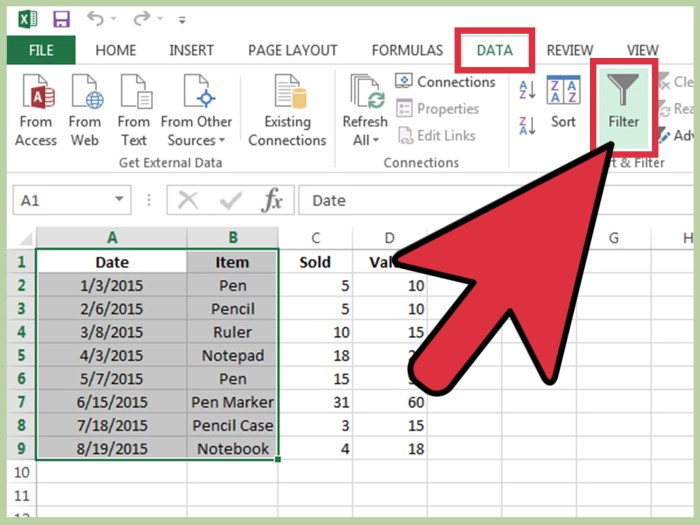The image size is (700, 525).
Task: Click the Sold header cell
Action: click(x=316, y=262)
